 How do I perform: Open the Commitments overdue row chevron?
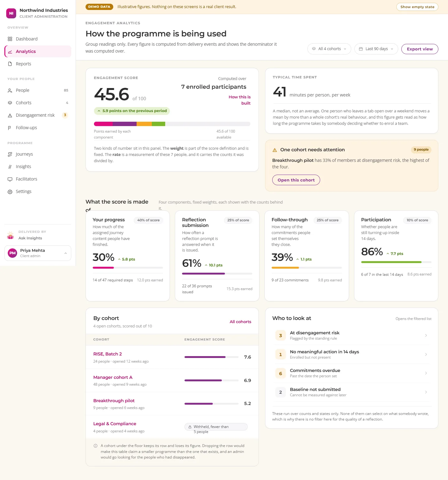426,373
